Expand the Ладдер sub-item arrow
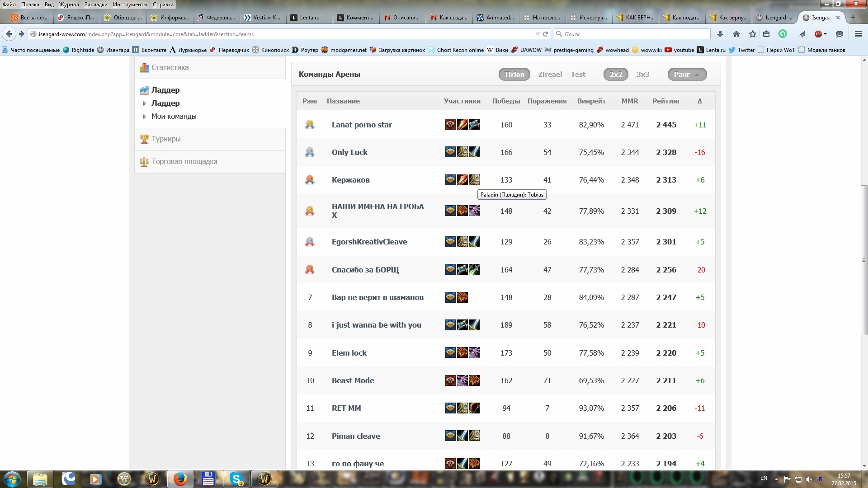868x488 pixels. (x=145, y=103)
